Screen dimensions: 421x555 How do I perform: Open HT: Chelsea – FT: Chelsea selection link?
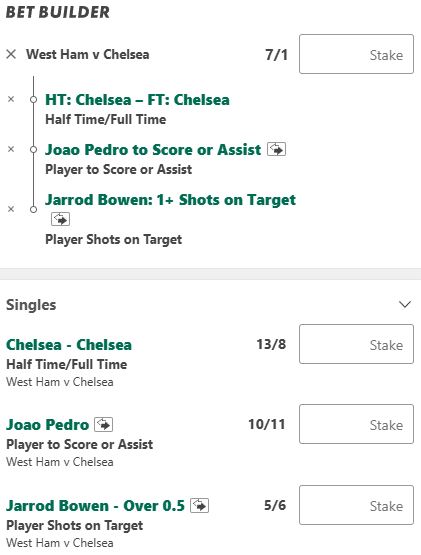(137, 100)
